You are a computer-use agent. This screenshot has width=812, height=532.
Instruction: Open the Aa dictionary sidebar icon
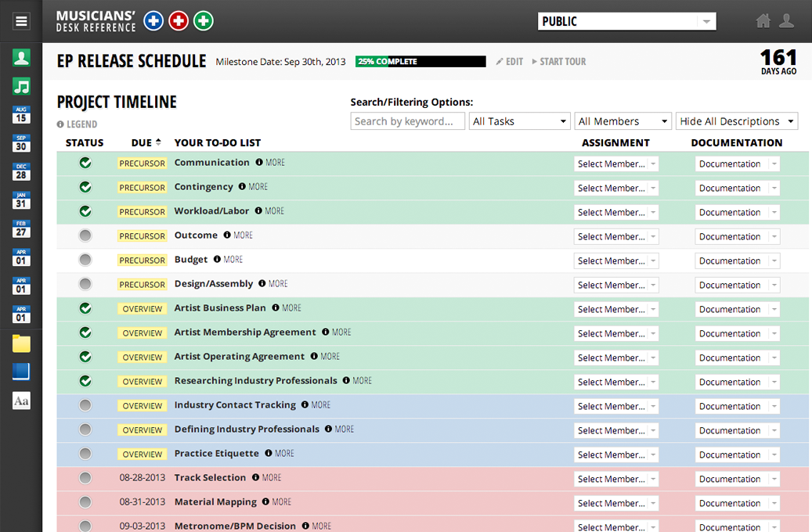click(21, 401)
